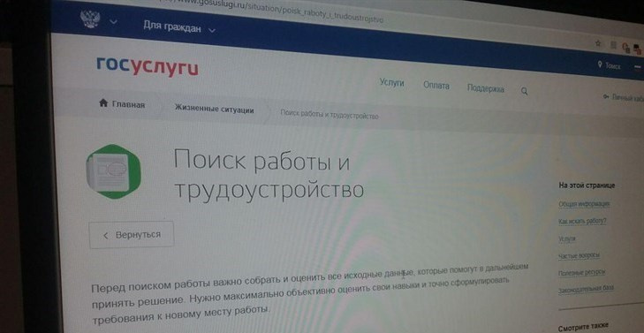Viewport: 644px width, 333px height.
Task: Open the 'Для граждан' dropdown
Action: (x=179, y=27)
